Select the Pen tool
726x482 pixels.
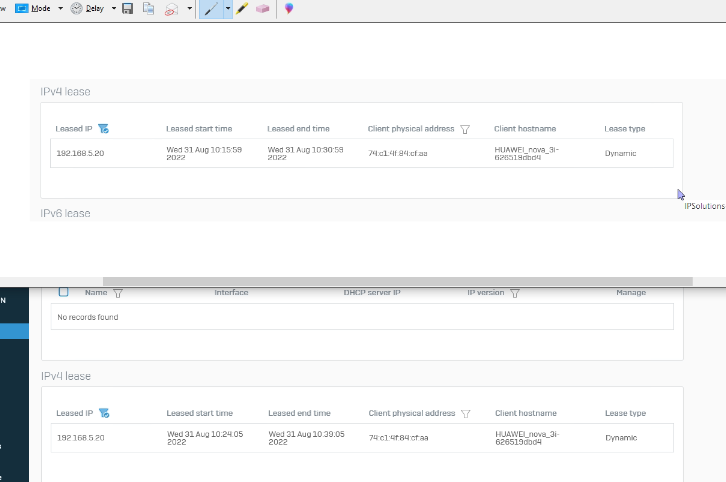[211, 9]
